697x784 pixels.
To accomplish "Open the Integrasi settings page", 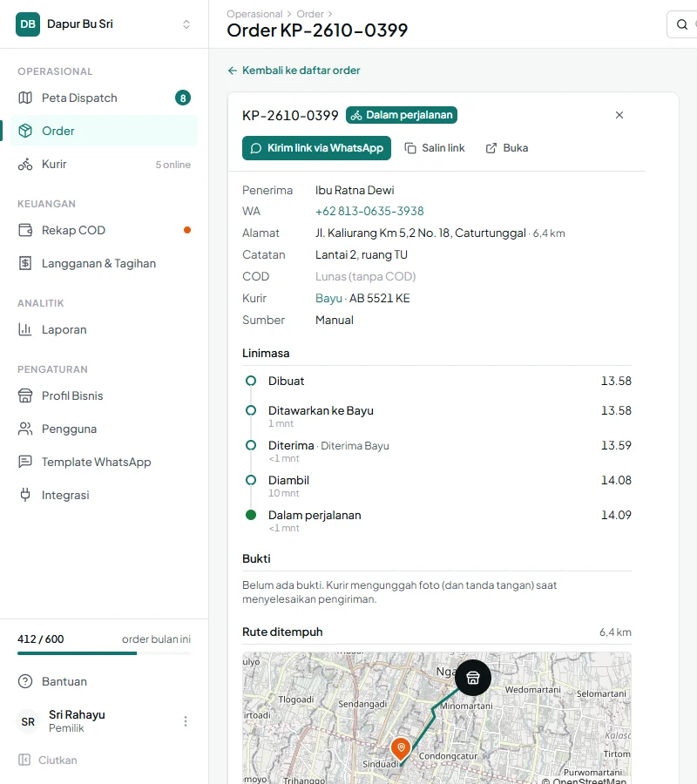I will 104,495.
